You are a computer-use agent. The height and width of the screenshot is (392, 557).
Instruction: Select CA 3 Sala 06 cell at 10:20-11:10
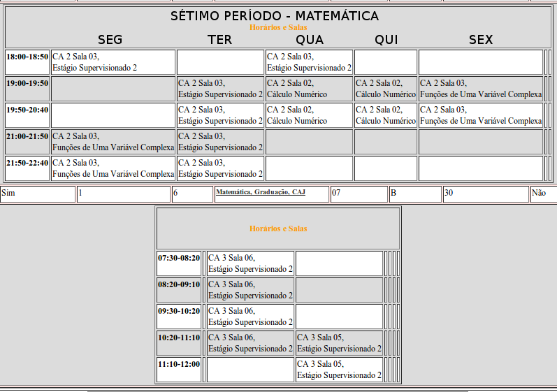tap(250, 343)
